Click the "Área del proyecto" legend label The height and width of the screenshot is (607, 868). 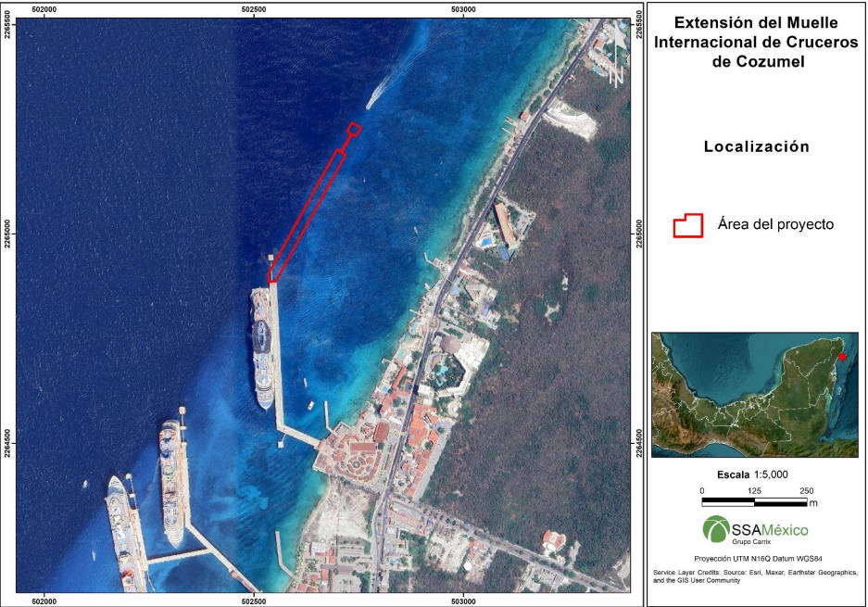tap(775, 224)
